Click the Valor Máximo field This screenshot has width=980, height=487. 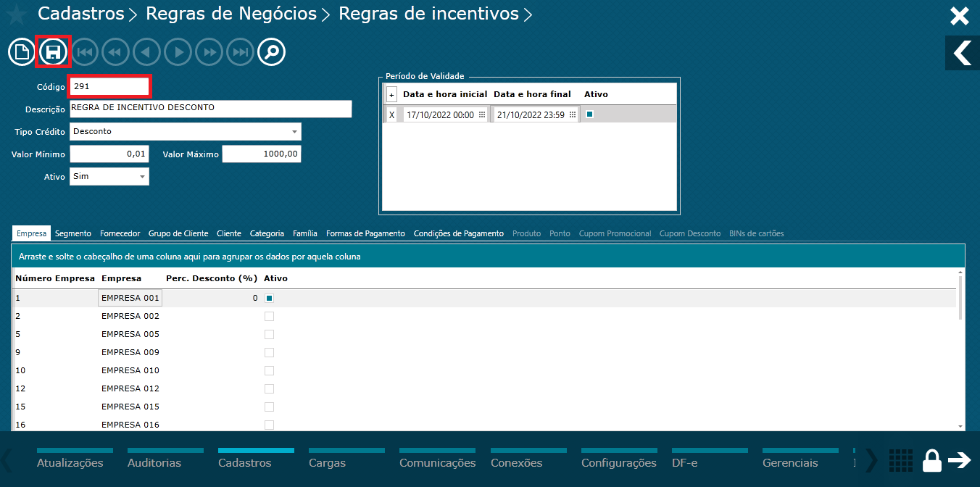pyautogui.click(x=262, y=154)
